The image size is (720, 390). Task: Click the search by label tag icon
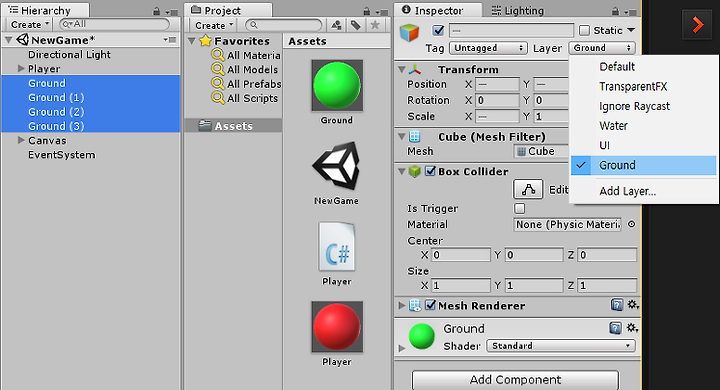(355, 25)
